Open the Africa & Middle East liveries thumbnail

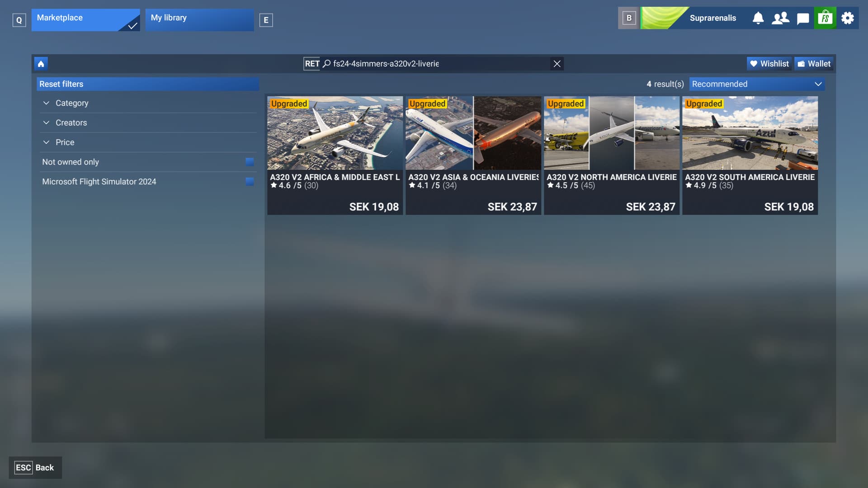(x=335, y=133)
